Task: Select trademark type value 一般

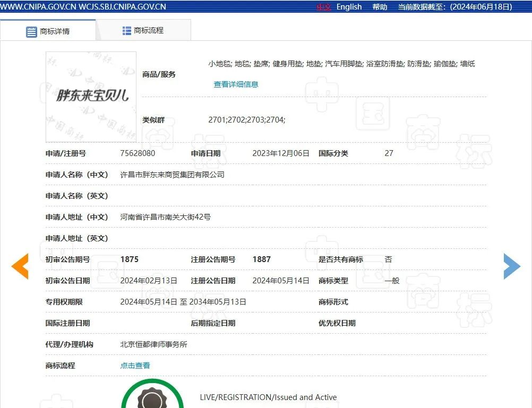Action: 392,281
